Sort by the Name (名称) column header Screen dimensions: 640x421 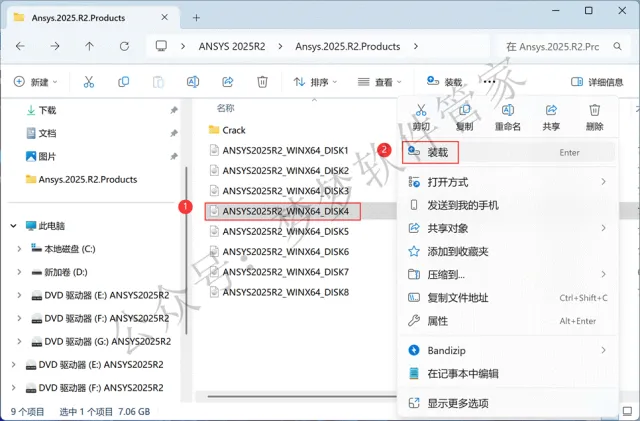225,108
